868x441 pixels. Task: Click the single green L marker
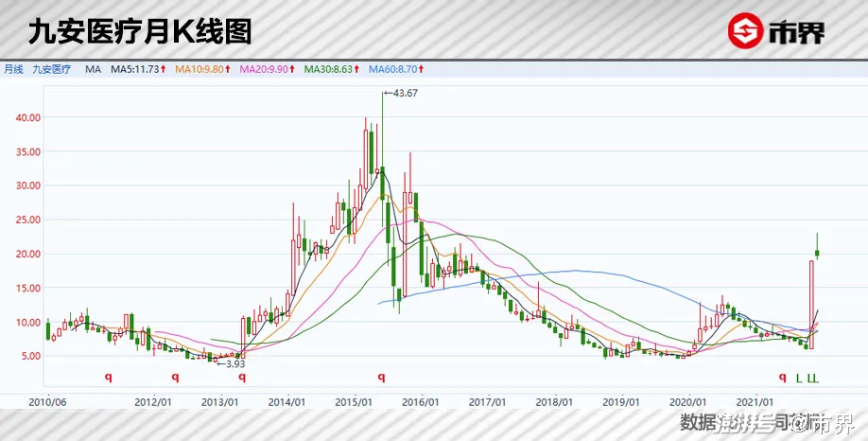tap(798, 379)
